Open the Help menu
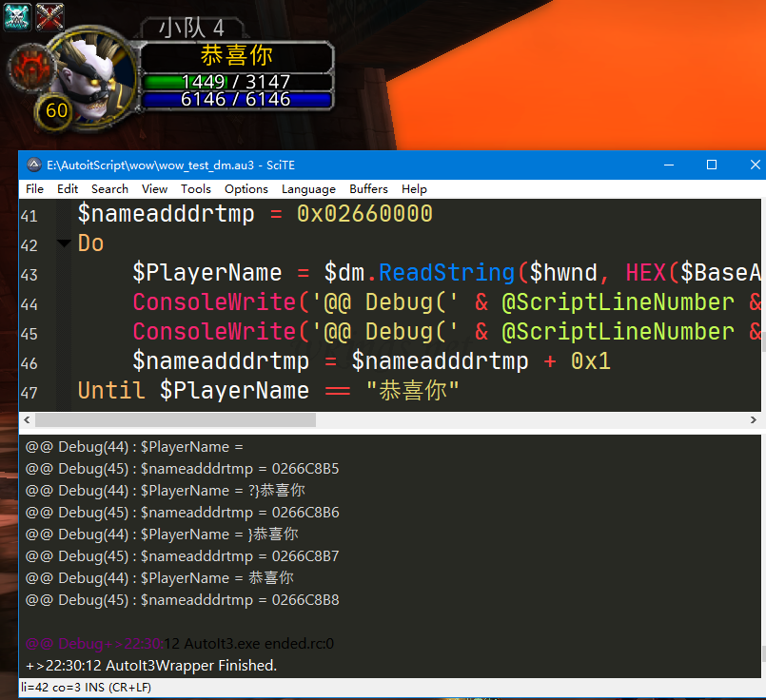The height and width of the screenshot is (700, 766). pyautogui.click(x=414, y=189)
